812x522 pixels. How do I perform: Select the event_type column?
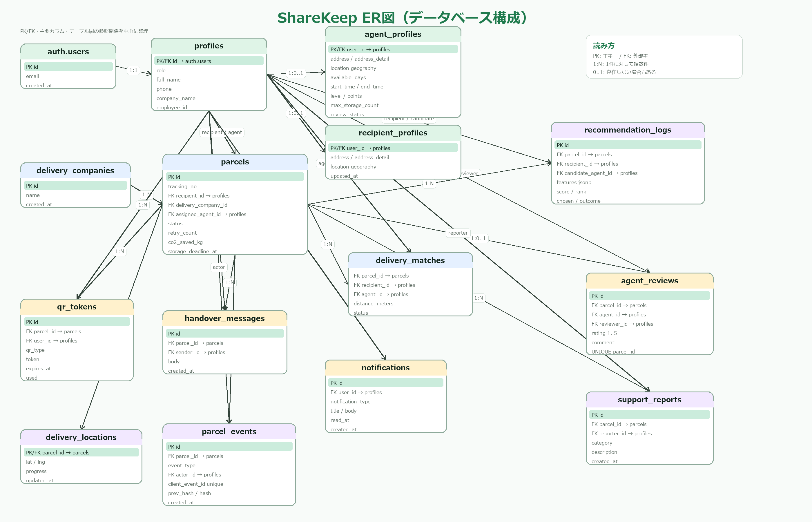click(x=182, y=465)
